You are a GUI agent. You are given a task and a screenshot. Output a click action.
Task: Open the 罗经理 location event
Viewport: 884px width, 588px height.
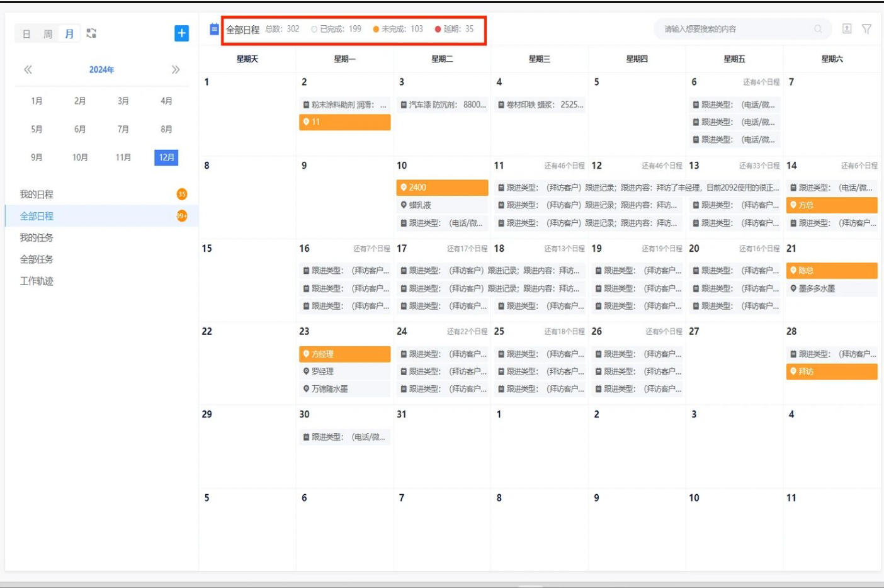(x=345, y=371)
